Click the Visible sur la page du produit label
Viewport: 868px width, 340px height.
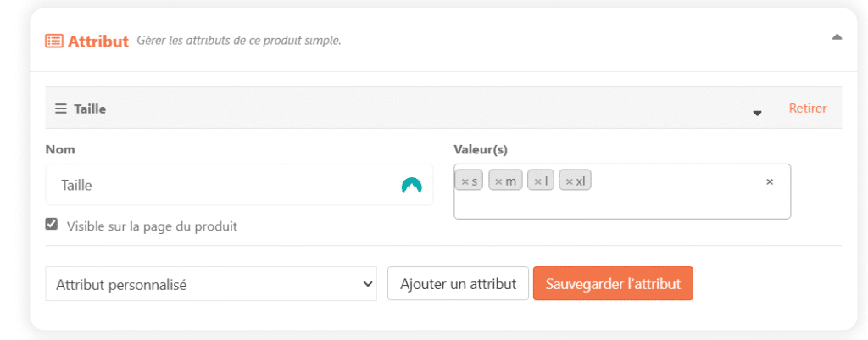click(x=153, y=226)
